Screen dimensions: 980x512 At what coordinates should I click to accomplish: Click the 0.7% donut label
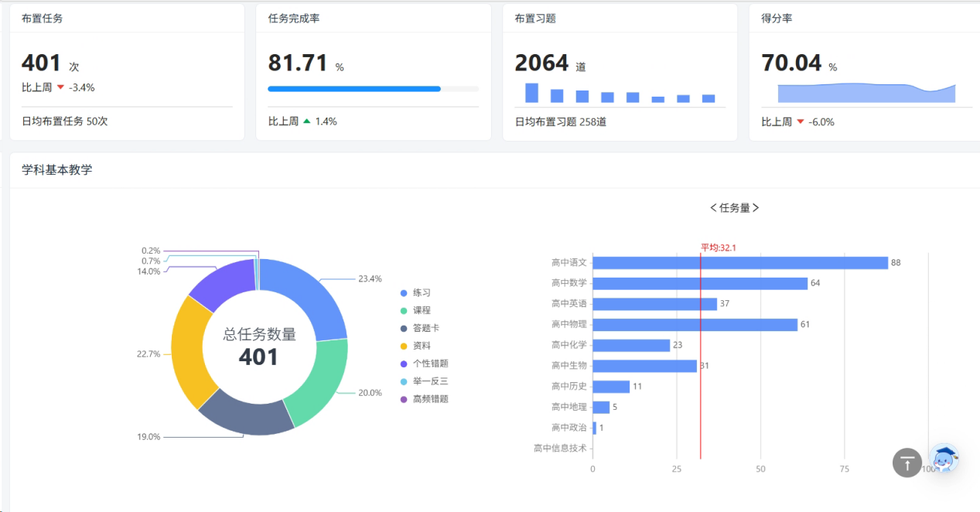(151, 261)
